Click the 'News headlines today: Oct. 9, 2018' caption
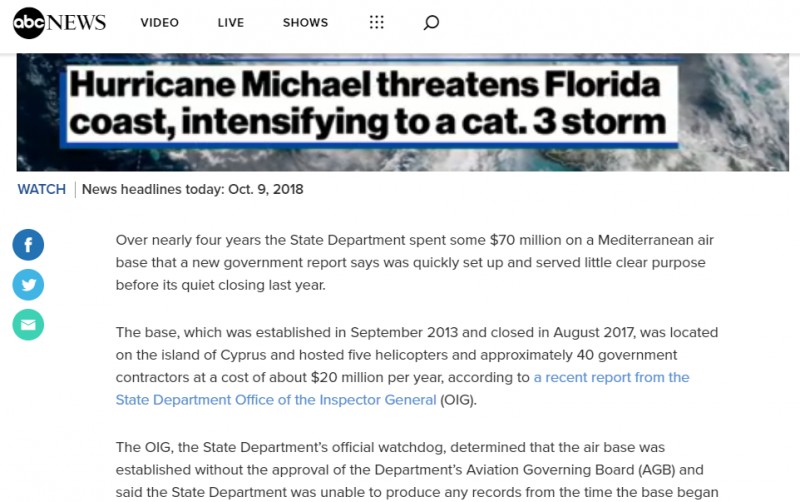 click(x=192, y=189)
